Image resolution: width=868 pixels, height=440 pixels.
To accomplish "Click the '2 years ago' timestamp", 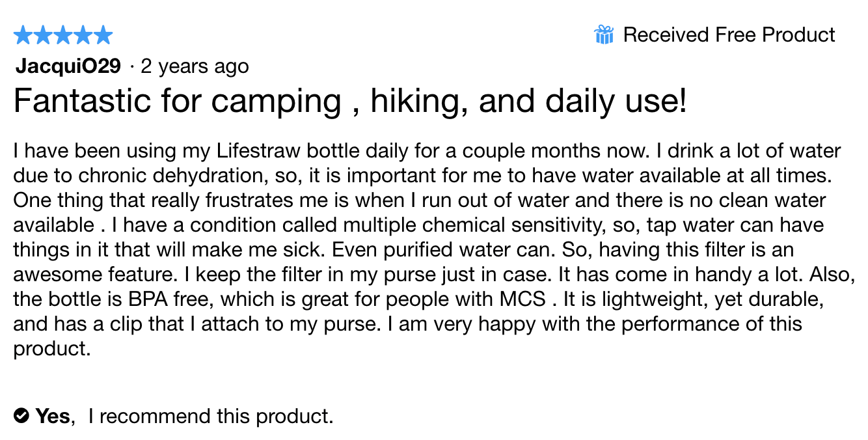I will coord(195,66).
